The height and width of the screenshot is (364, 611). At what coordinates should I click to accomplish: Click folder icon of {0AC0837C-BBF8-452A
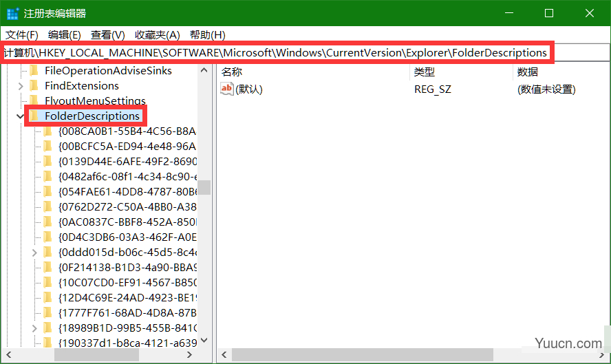[x=47, y=222]
